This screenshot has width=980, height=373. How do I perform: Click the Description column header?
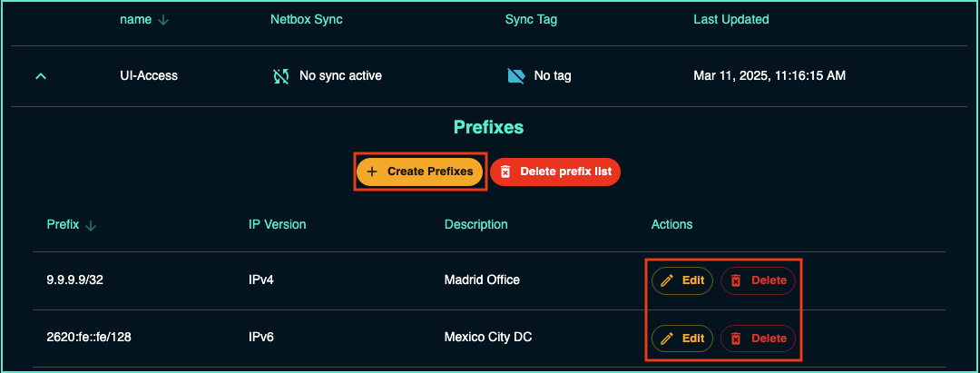click(x=475, y=224)
